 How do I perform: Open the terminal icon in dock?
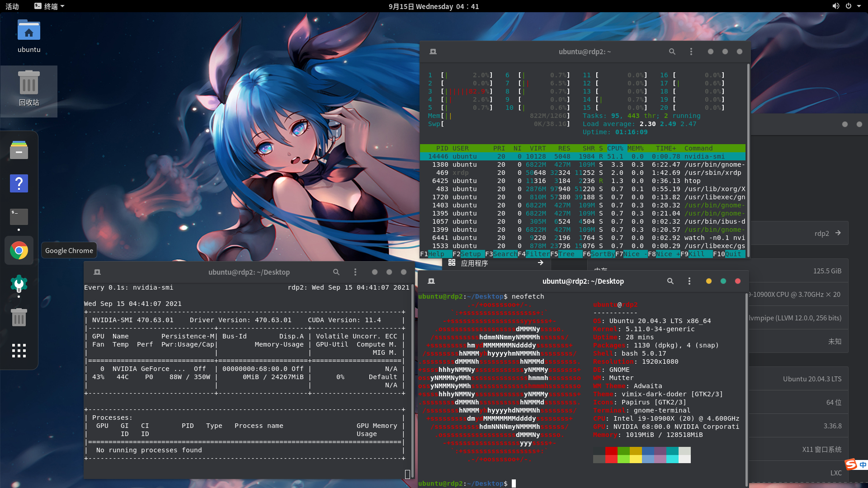click(19, 217)
